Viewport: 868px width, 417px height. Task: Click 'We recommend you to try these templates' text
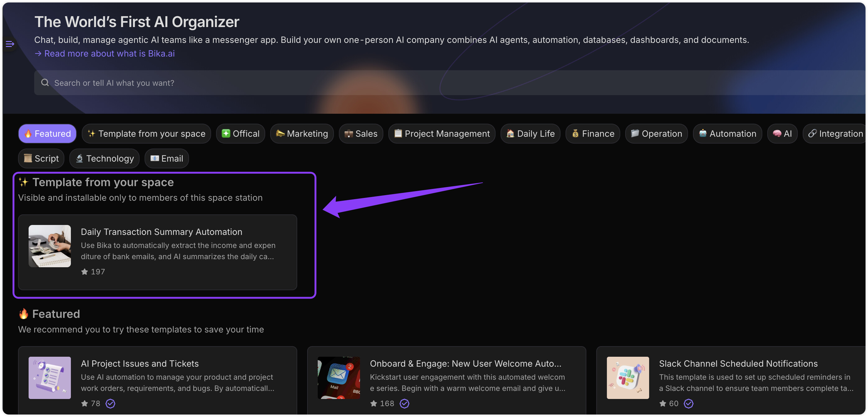[141, 329]
